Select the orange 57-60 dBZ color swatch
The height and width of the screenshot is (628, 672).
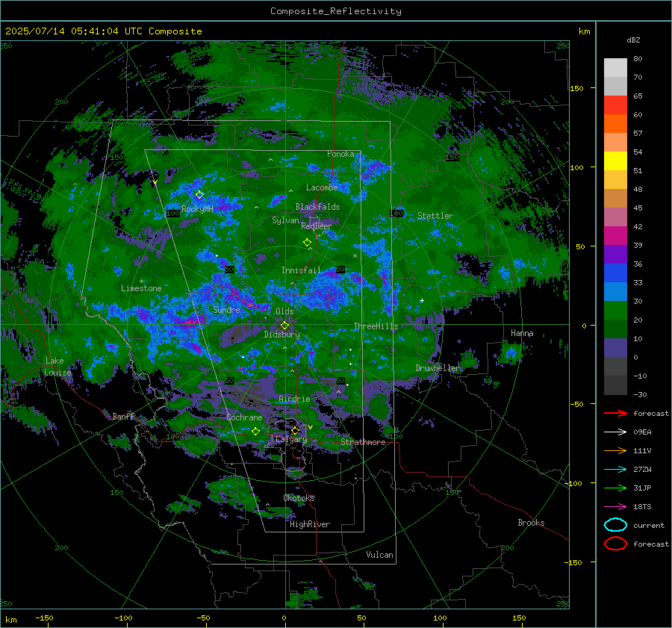click(x=615, y=124)
